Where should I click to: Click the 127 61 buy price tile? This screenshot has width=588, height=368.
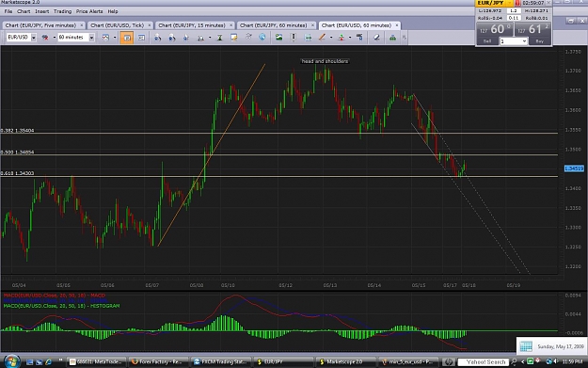532,29
